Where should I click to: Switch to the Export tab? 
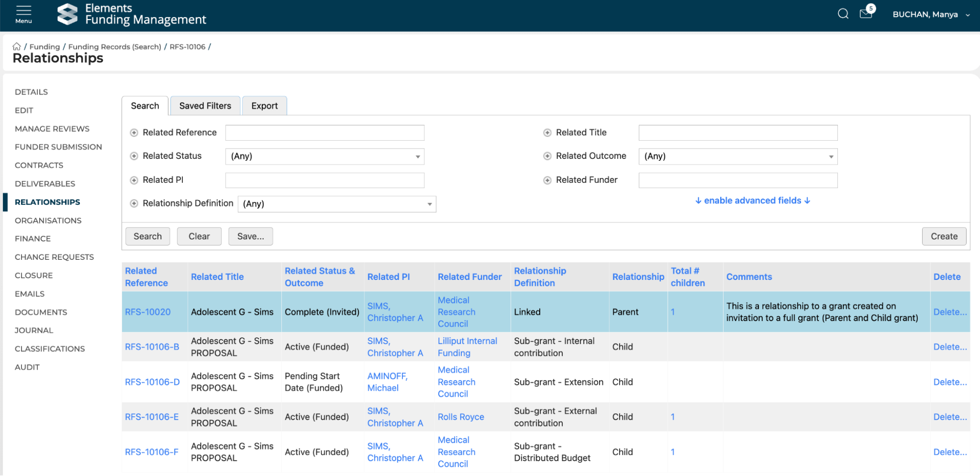point(264,106)
